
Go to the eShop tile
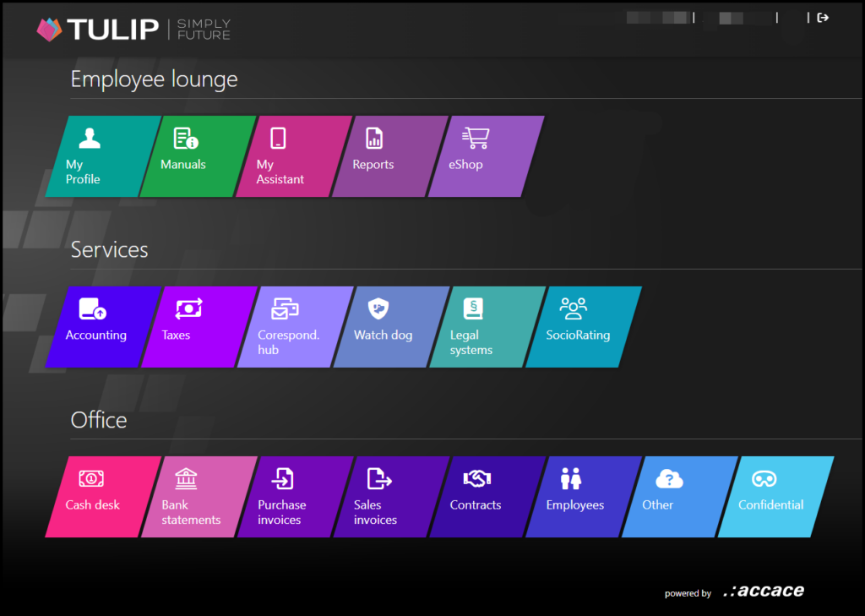click(486, 156)
